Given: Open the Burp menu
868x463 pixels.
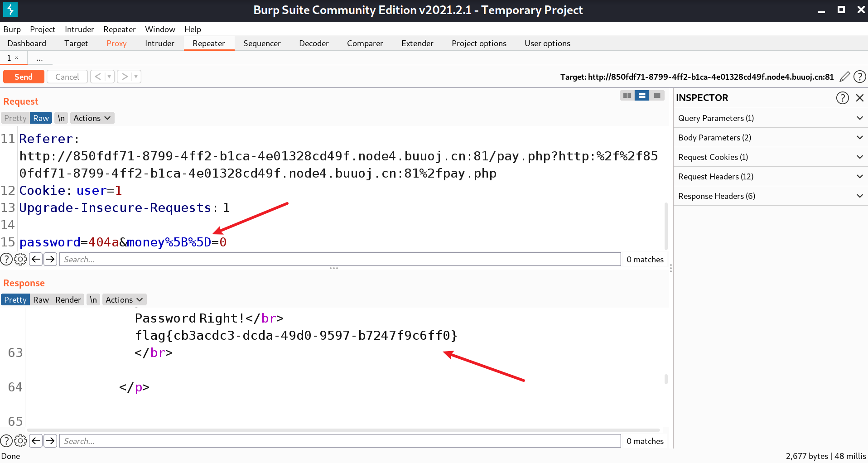Looking at the screenshot, I should [12, 29].
